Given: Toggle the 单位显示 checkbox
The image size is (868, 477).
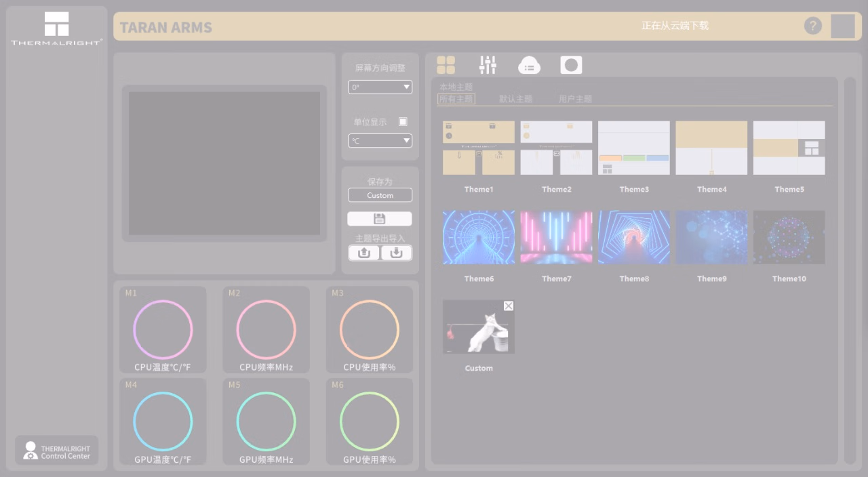Looking at the screenshot, I should click(x=403, y=122).
